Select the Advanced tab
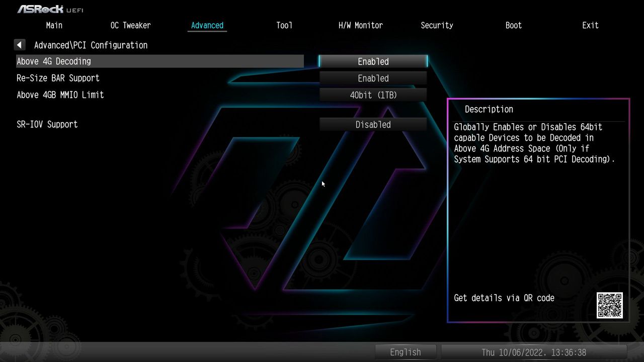 (x=207, y=25)
